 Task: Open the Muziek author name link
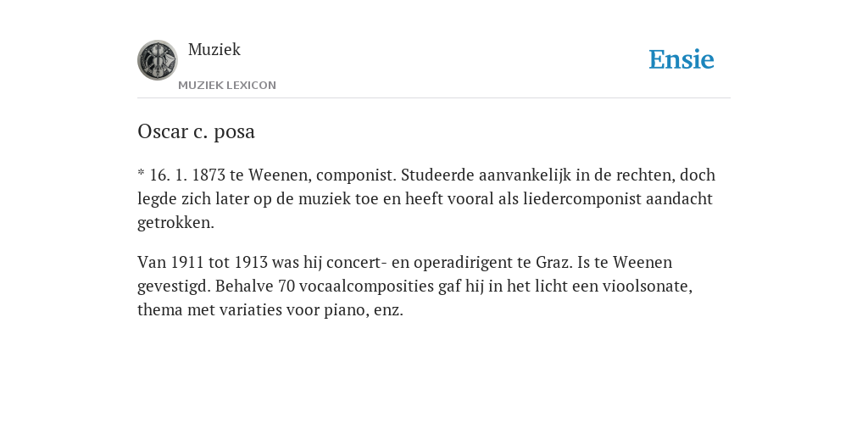[x=214, y=49]
